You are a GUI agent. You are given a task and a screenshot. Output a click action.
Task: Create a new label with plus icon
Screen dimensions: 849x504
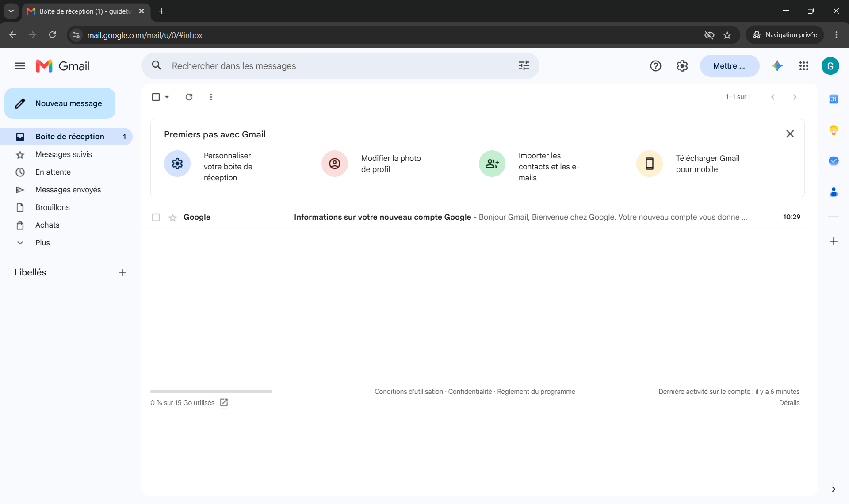[x=122, y=273]
